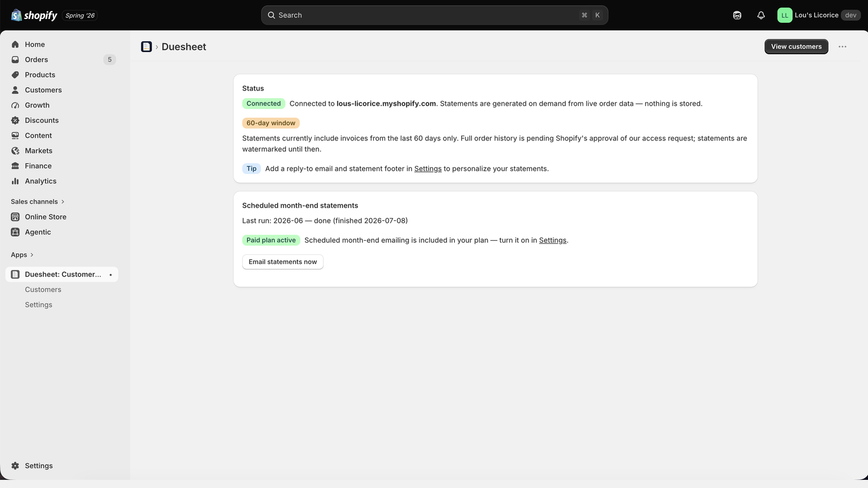Click the dev badge by store name
The image size is (868, 488).
(x=851, y=15)
